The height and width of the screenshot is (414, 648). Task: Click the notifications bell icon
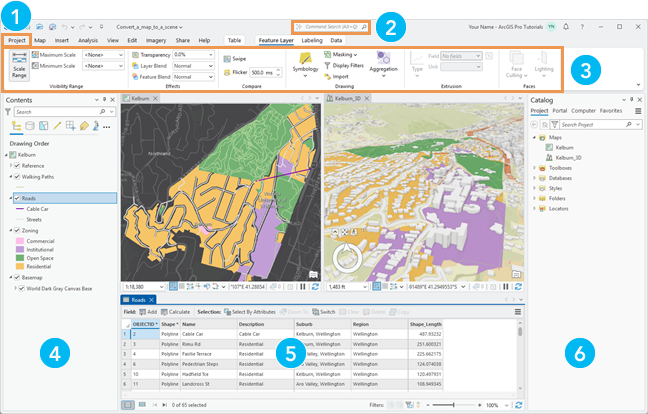(566, 27)
